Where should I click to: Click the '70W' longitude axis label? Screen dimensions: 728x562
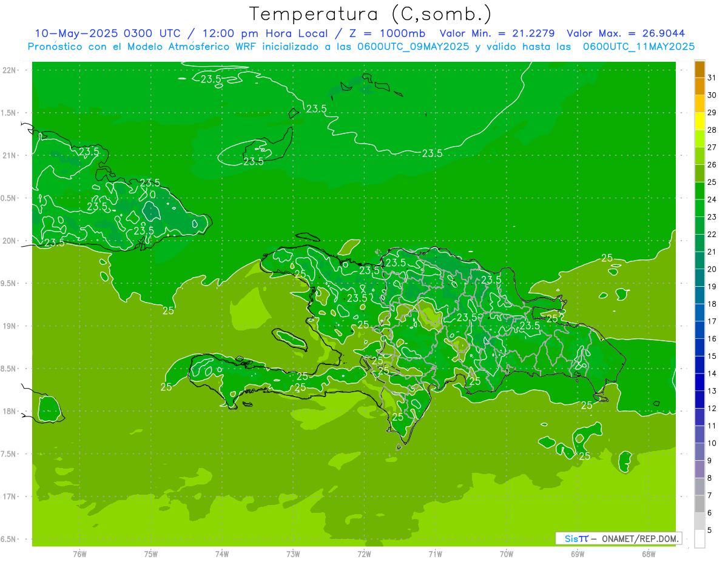[506, 554]
